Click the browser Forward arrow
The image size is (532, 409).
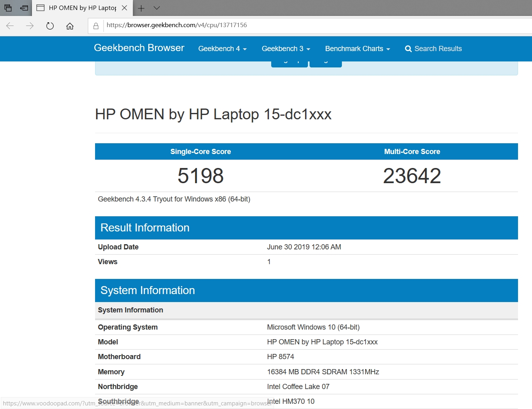tap(30, 26)
